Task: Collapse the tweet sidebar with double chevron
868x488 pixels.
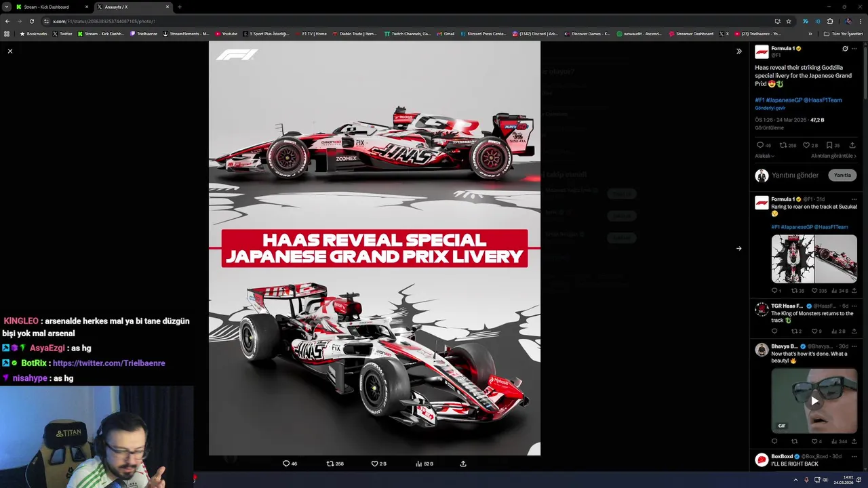Action: (x=739, y=51)
